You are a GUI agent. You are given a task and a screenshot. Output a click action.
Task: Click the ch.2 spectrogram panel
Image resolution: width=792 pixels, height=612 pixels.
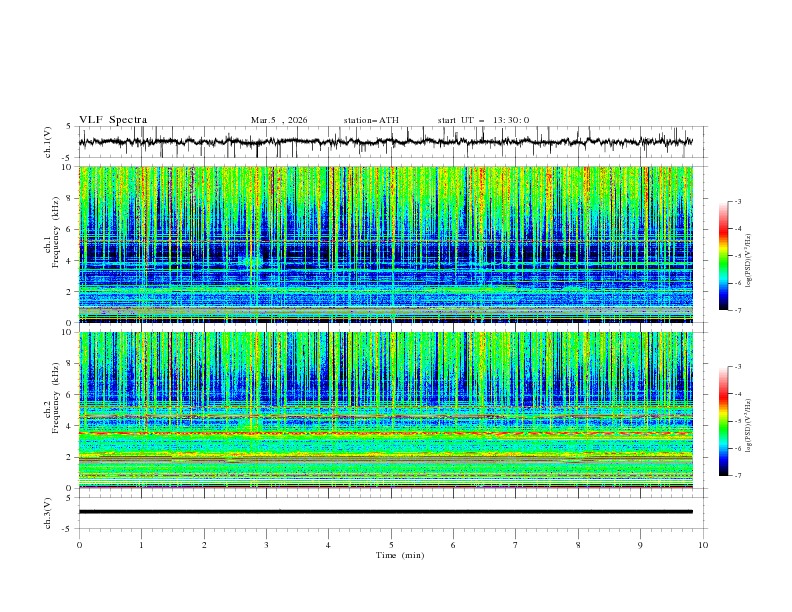click(x=386, y=410)
